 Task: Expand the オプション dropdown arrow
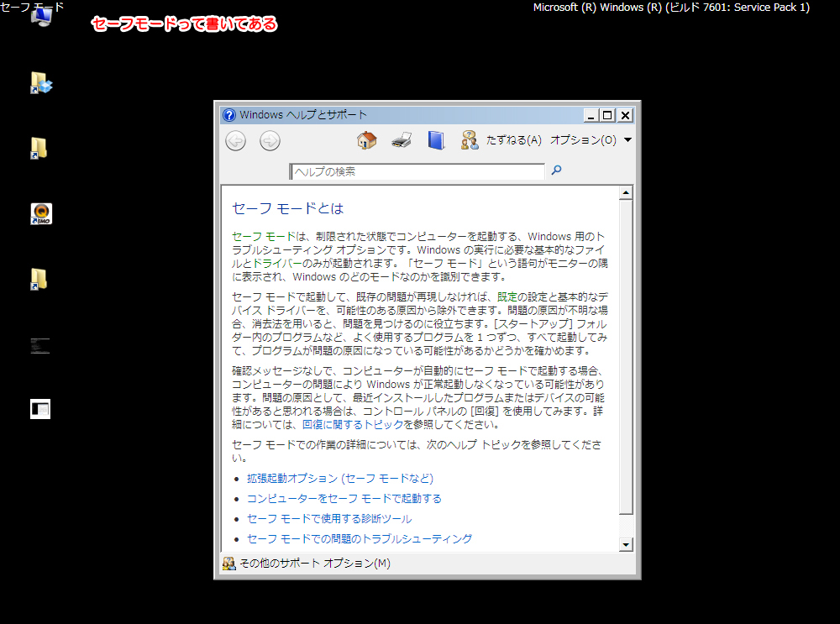click(x=627, y=140)
